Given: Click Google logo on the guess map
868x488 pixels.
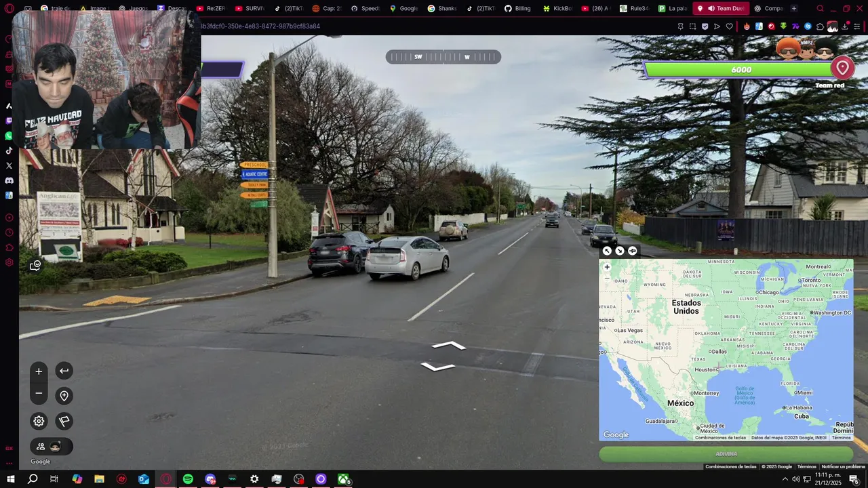Looking at the screenshot, I should (616, 435).
